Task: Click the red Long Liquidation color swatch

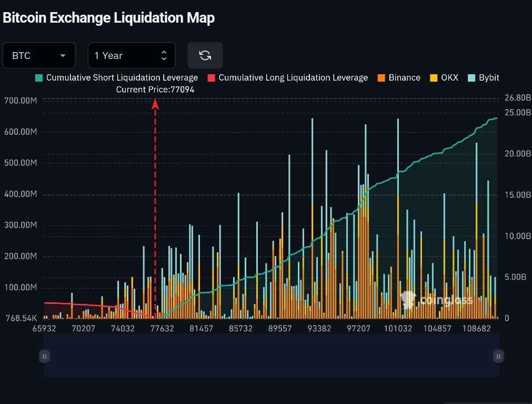Action: click(212, 78)
